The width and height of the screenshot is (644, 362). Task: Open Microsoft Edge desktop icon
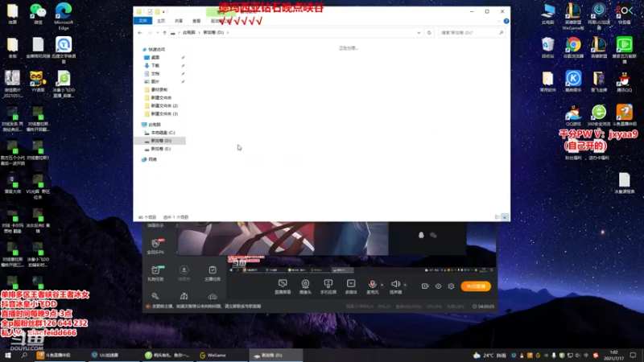64,15
